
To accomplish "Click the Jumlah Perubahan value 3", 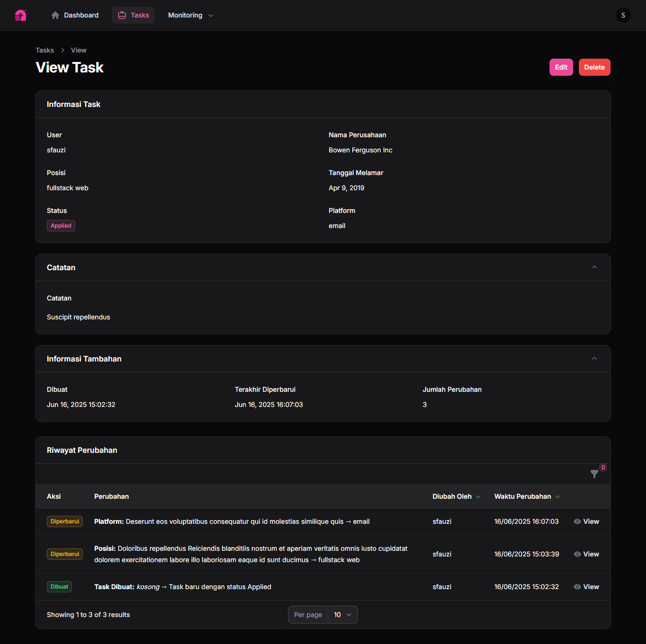I will point(425,405).
